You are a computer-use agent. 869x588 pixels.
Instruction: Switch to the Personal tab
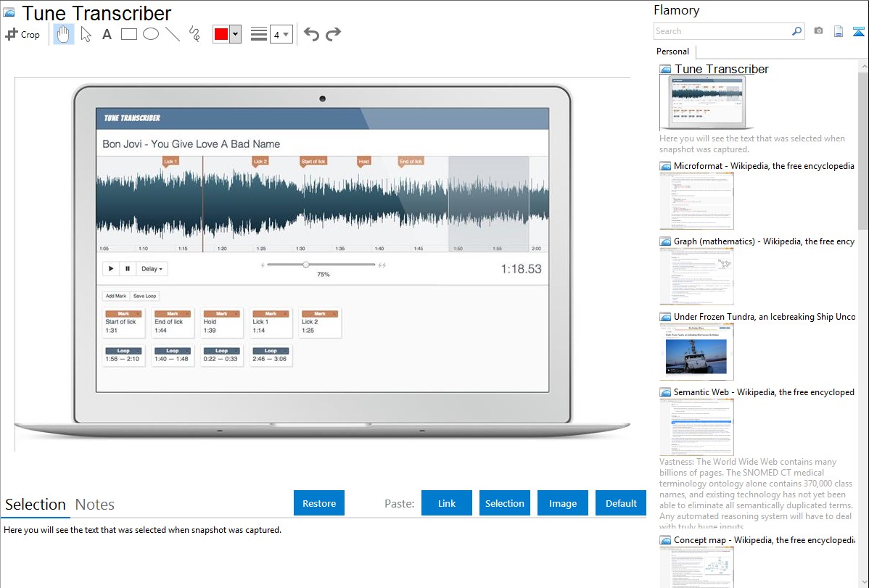coord(673,51)
